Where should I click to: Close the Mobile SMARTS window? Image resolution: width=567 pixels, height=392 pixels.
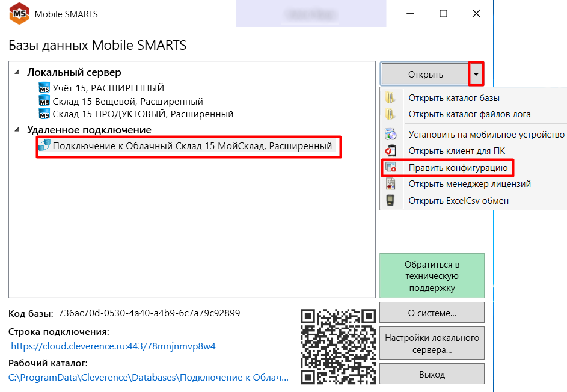pos(476,14)
